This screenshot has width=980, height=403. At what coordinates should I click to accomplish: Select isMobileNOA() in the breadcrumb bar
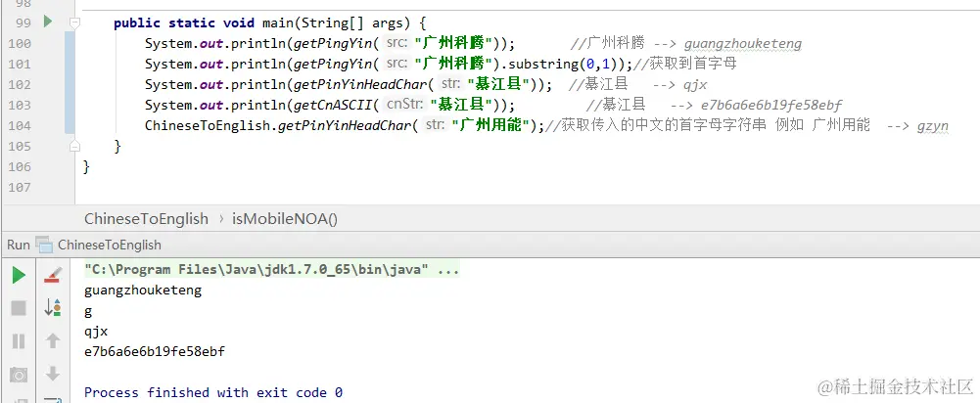(x=284, y=219)
